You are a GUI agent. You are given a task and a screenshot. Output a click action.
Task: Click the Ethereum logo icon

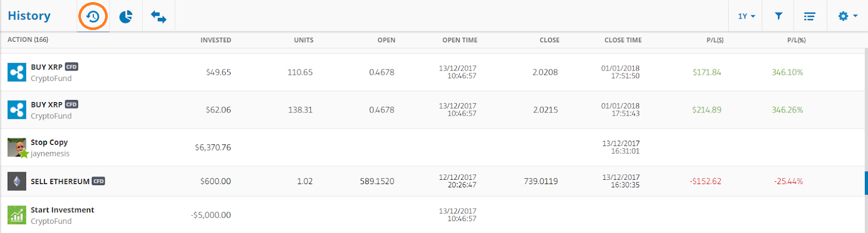(x=17, y=181)
